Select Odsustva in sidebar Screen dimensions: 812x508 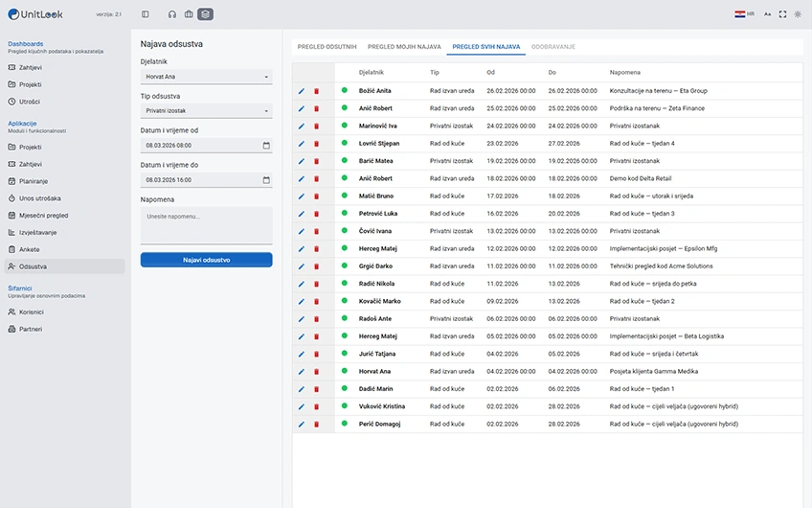pyautogui.click(x=65, y=266)
